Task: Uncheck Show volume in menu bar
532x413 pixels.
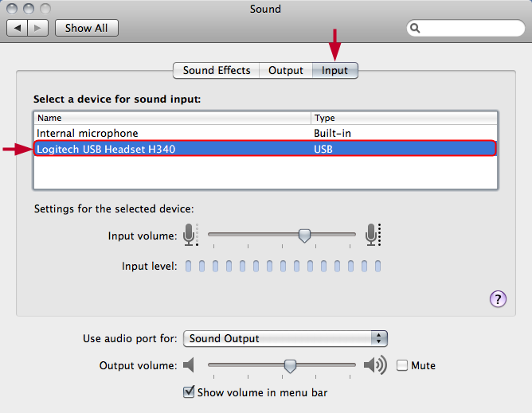Action: click(x=189, y=392)
